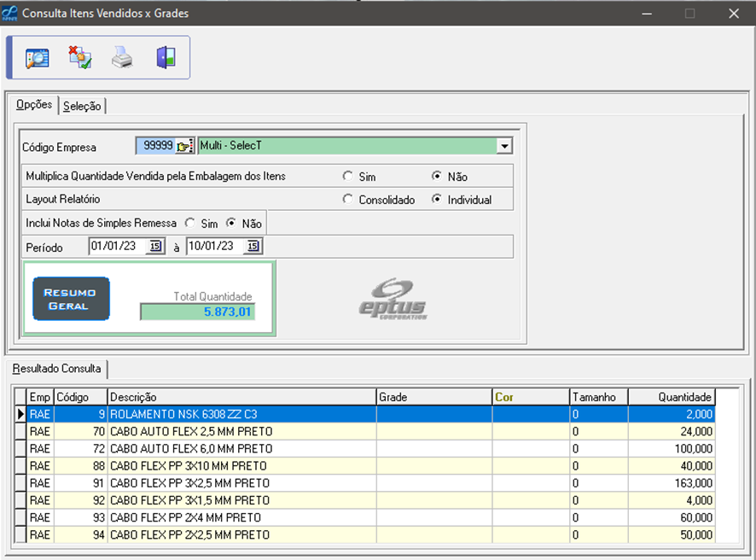Open the Resultado Consulta tab
Image resolution: width=756 pixels, height=560 pixels.
[x=56, y=369]
